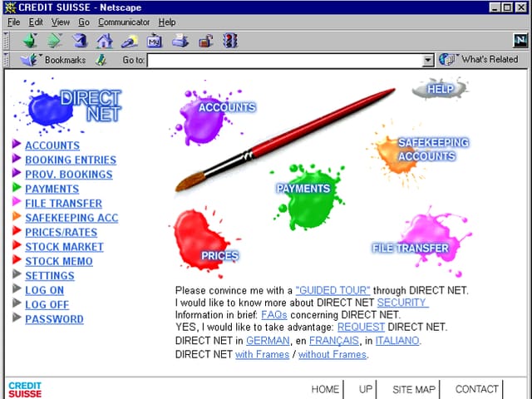The width and height of the screenshot is (532, 399).
Task: Click UP in bottom navigation
Action: point(366,389)
